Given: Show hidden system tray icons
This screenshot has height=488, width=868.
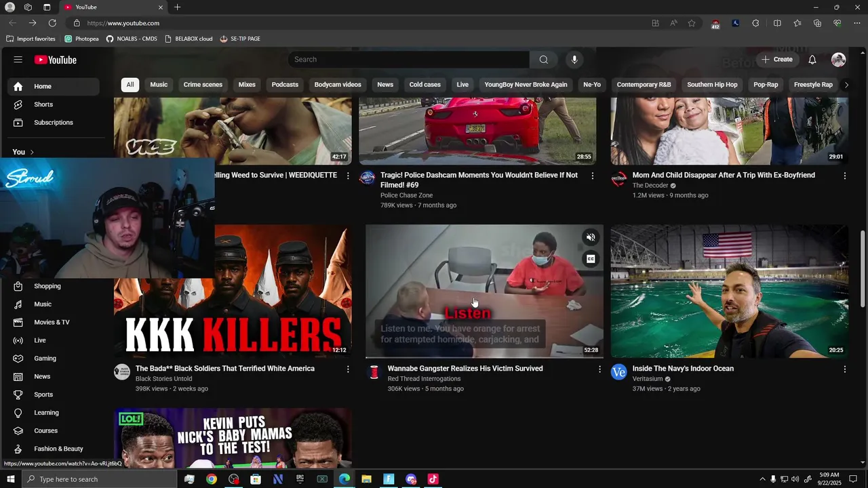Looking at the screenshot, I should 762,479.
